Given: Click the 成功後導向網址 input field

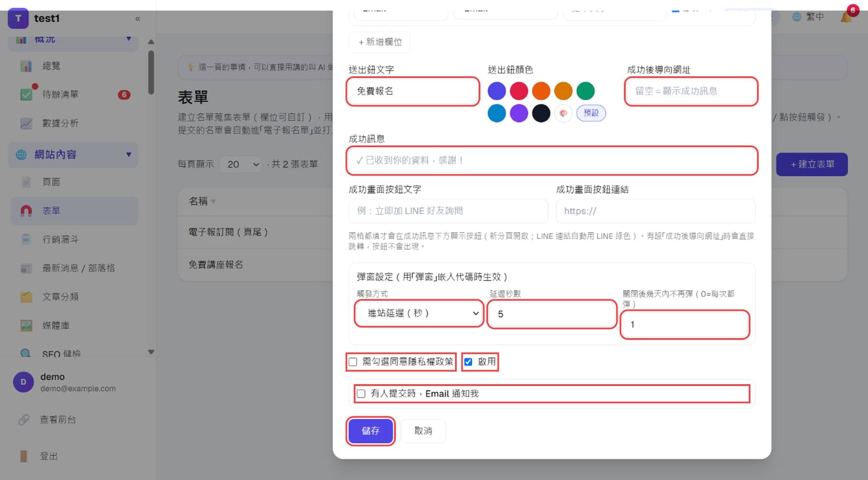Looking at the screenshot, I should click(x=691, y=91).
